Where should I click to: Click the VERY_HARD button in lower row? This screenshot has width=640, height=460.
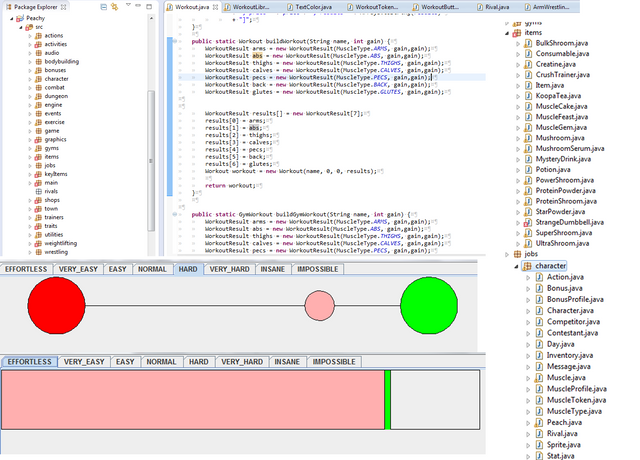(x=242, y=361)
